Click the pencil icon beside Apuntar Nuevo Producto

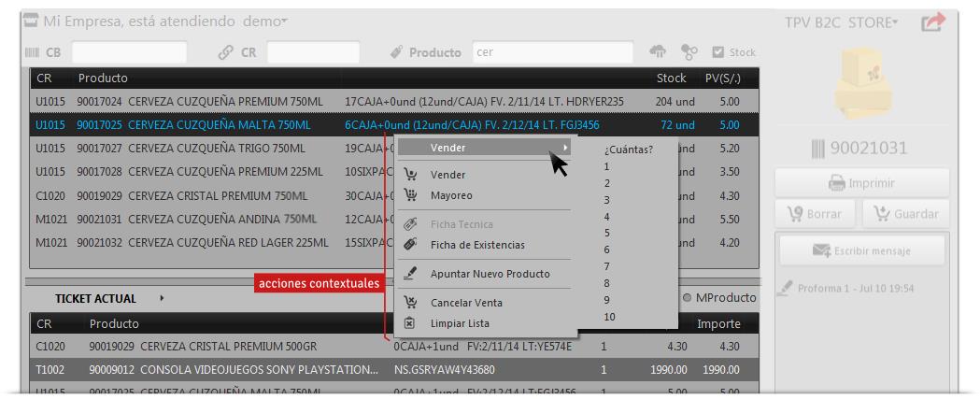(410, 273)
